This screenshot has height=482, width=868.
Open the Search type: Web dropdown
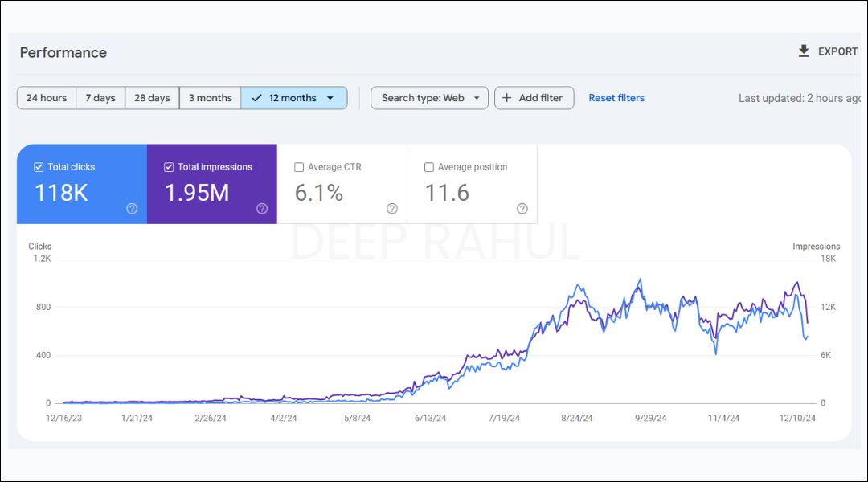pos(429,97)
